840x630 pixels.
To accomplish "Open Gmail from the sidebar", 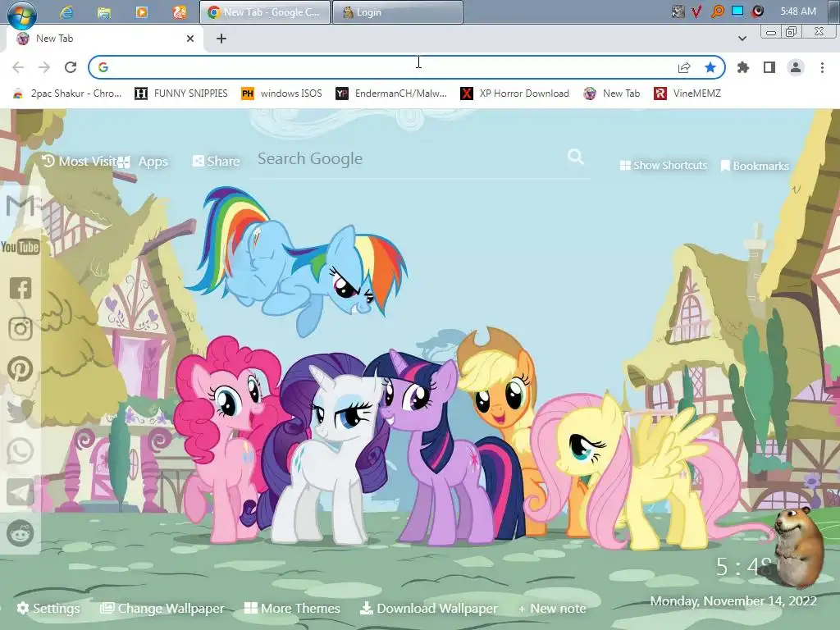I will (21, 206).
